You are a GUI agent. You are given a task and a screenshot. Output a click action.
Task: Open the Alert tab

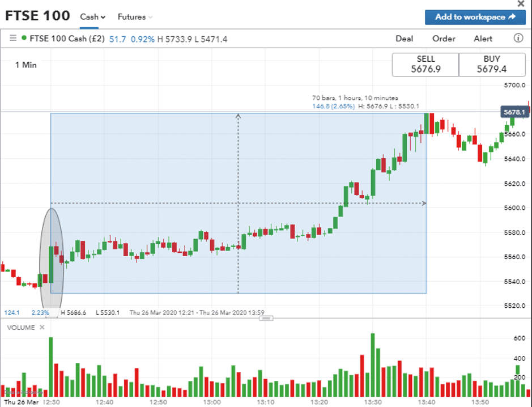pos(483,39)
